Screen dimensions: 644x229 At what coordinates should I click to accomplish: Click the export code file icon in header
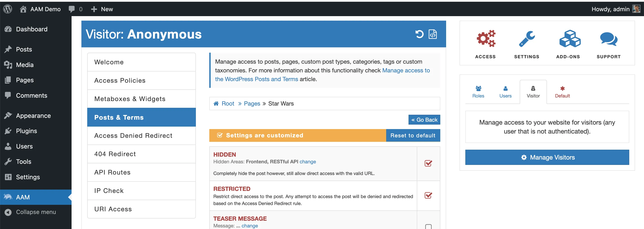[x=433, y=34]
